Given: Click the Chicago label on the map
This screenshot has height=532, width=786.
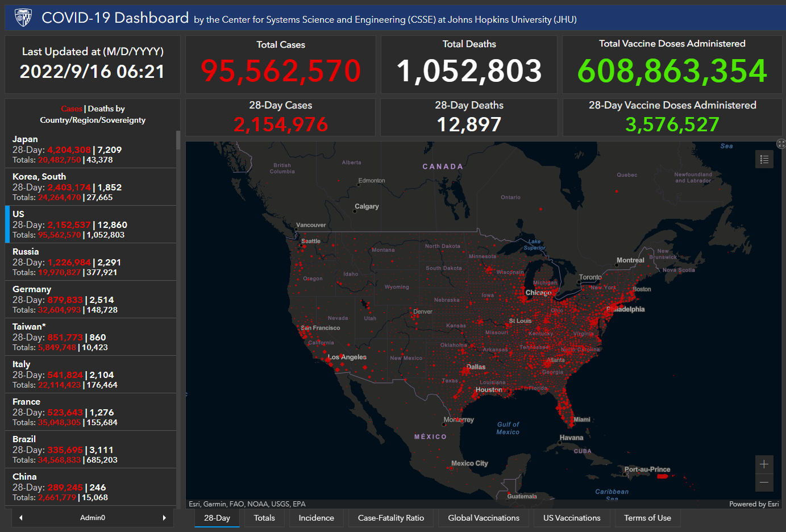Looking at the screenshot, I should [538, 293].
